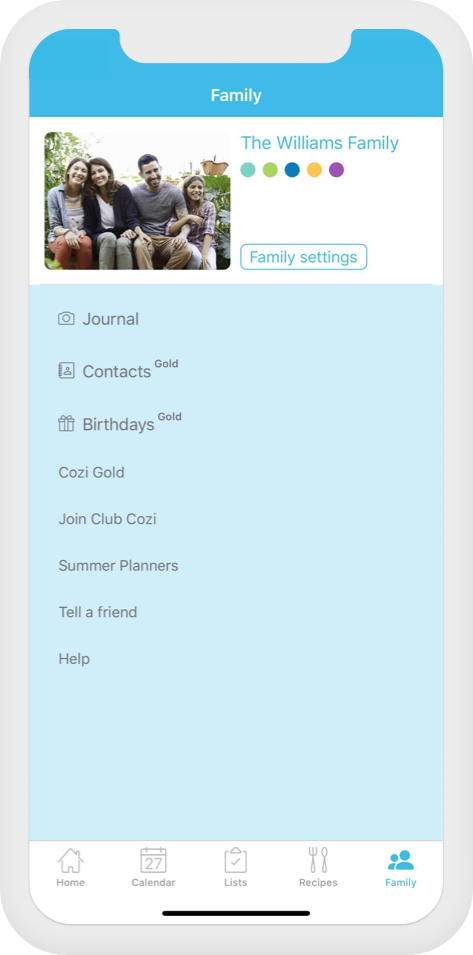Click The Williams Family name link

(320, 143)
